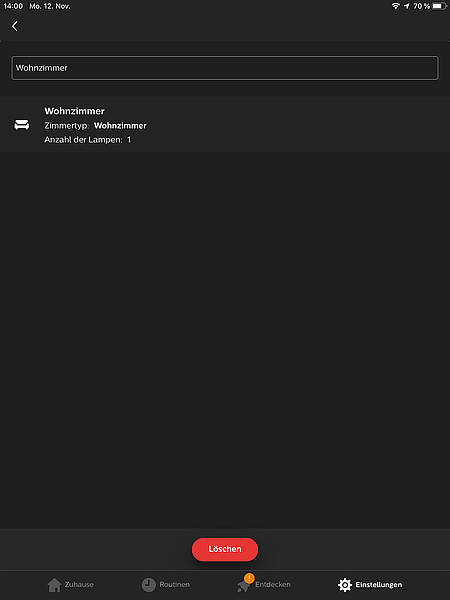The width and height of the screenshot is (450, 600).
Task: Select the Einstellungen tab label
Action: coord(379,585)
